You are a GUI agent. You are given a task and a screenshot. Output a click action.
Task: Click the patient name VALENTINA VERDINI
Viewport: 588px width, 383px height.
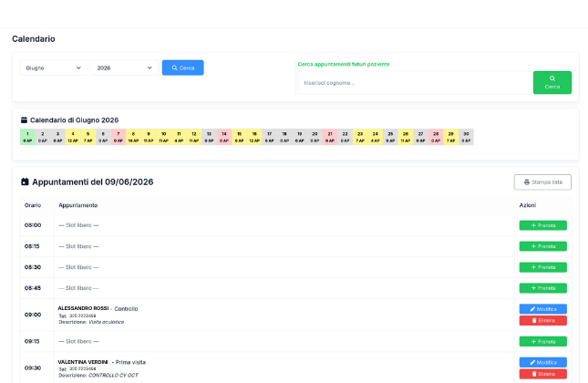point(83,362)
